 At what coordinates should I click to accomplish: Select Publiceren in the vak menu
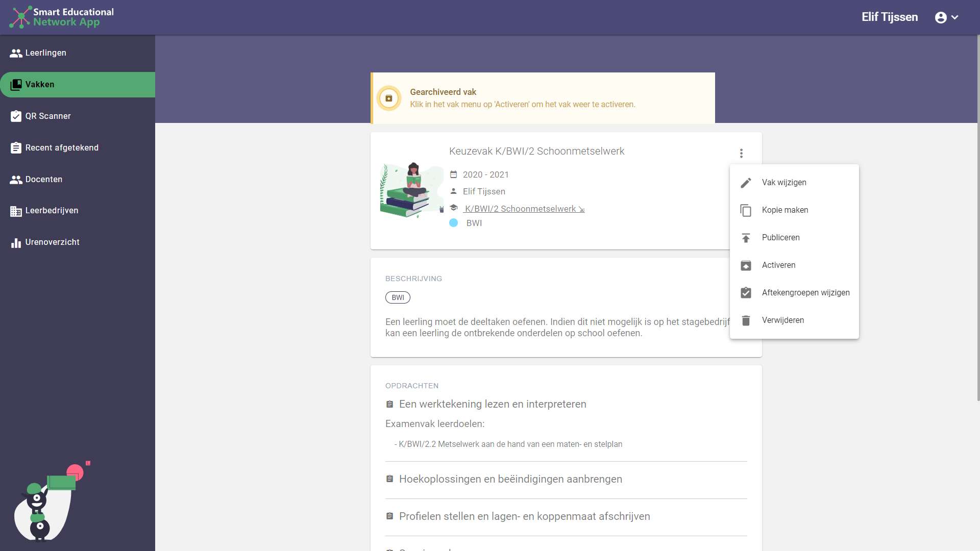point(794,238)
